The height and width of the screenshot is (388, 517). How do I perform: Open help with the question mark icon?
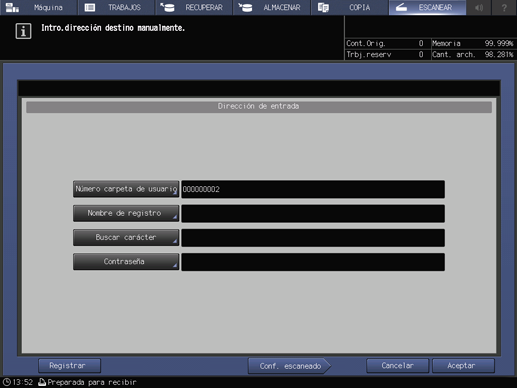(x=504, y=7)
